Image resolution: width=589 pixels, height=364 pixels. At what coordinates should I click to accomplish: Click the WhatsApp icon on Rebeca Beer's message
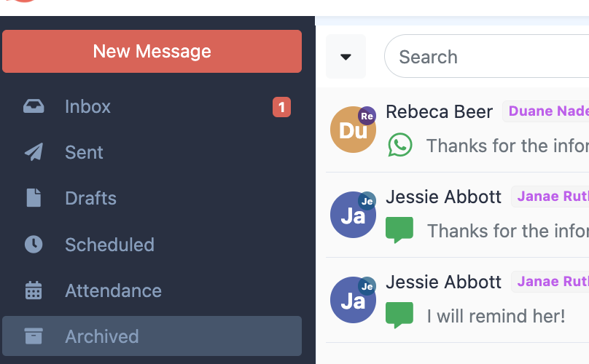(399, 145)
